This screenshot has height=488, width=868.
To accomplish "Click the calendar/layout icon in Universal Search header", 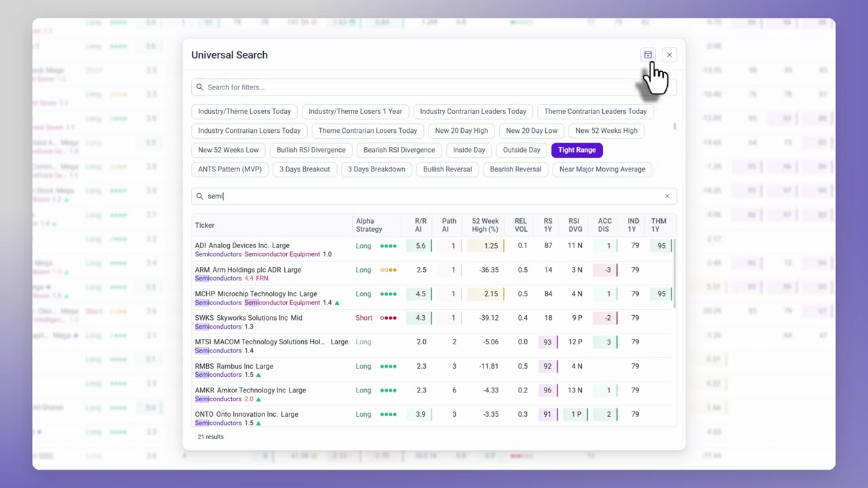I will tap(648, 55).
